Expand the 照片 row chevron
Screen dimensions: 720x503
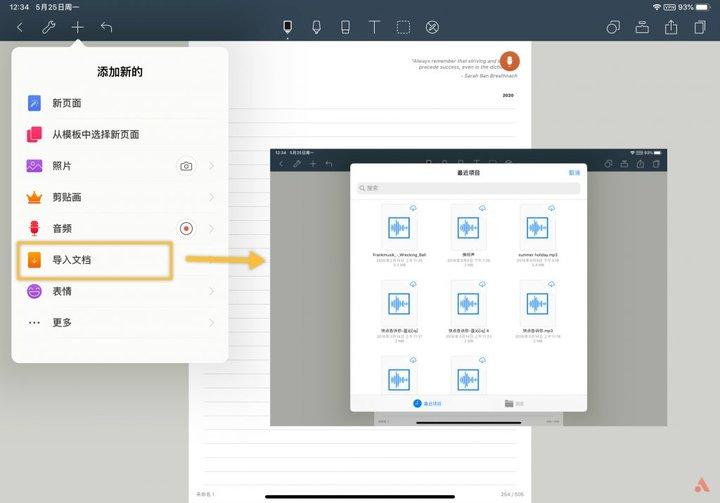pyautogui.click(x=211, y=166)
